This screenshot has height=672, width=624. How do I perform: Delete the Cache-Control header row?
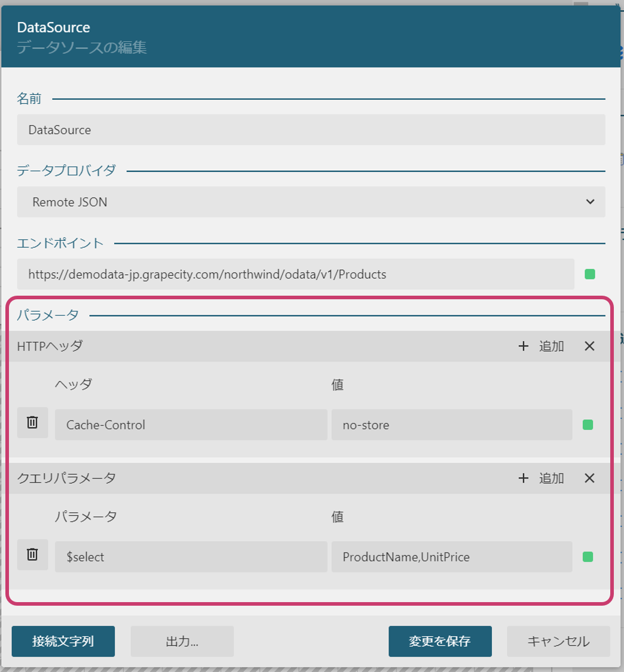coord(33,422)
